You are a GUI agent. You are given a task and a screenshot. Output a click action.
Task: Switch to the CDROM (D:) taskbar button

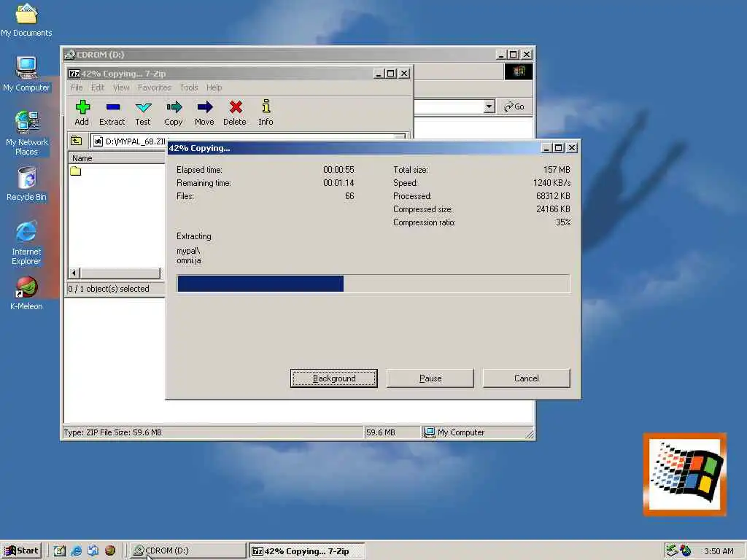(187, 551)
